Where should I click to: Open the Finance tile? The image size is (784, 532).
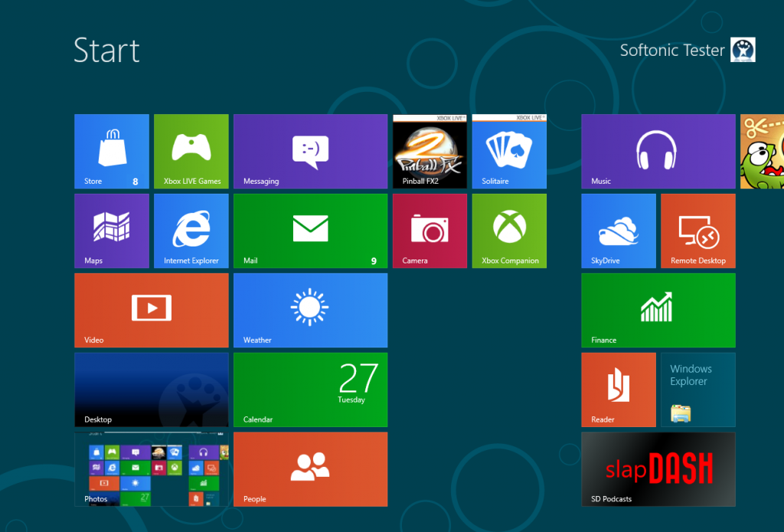(658, 310)
